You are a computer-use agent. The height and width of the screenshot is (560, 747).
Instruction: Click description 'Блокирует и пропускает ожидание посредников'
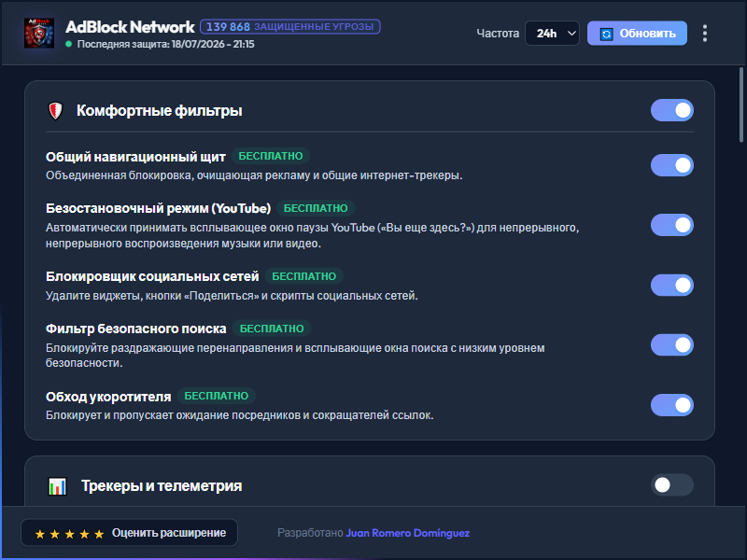coord(240,415)
